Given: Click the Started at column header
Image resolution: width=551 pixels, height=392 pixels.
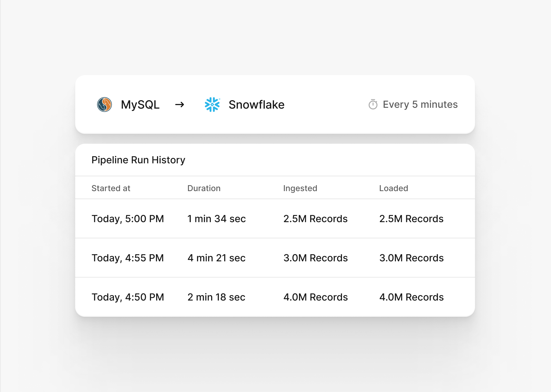Looking at the screenshot, I should tap(111, 188).
